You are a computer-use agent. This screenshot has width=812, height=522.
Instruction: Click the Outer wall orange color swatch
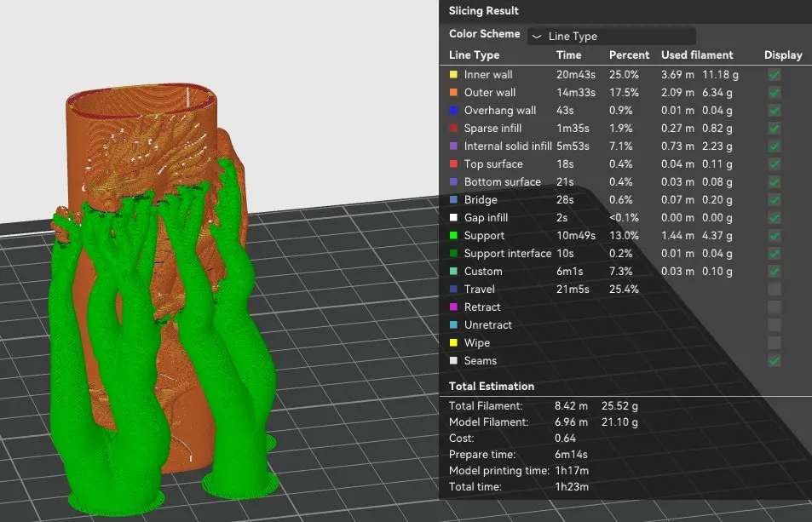(453, 93)
